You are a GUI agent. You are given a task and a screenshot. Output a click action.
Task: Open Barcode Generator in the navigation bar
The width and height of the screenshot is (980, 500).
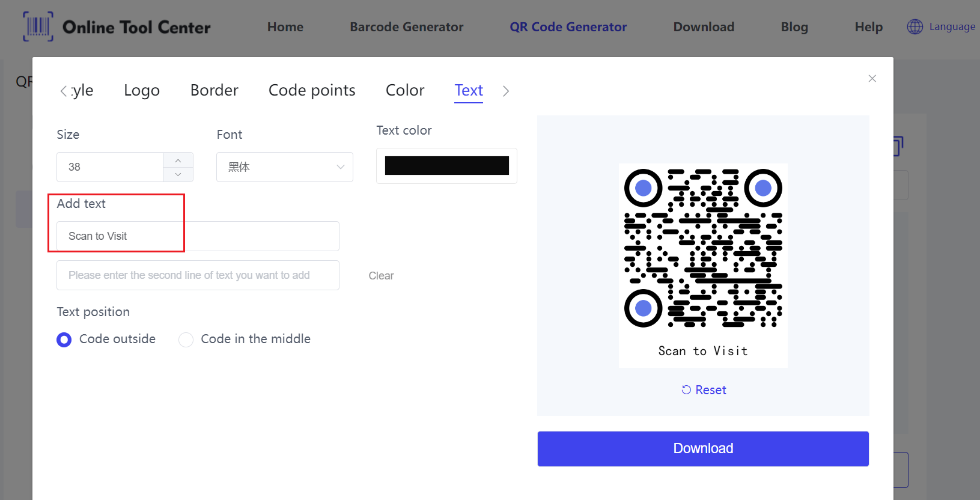pyautogui.click(x=406, y=27)
